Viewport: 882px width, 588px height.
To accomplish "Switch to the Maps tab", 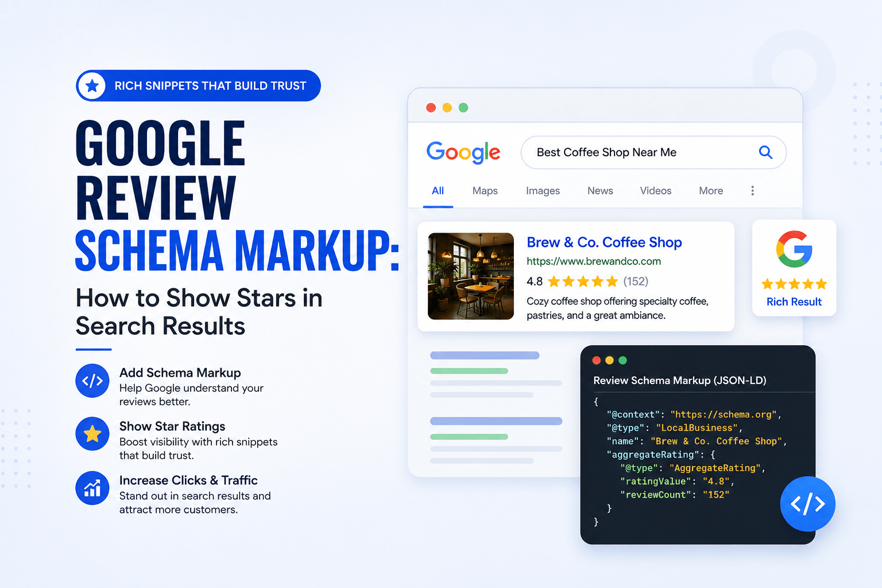I will click(485, 191).
